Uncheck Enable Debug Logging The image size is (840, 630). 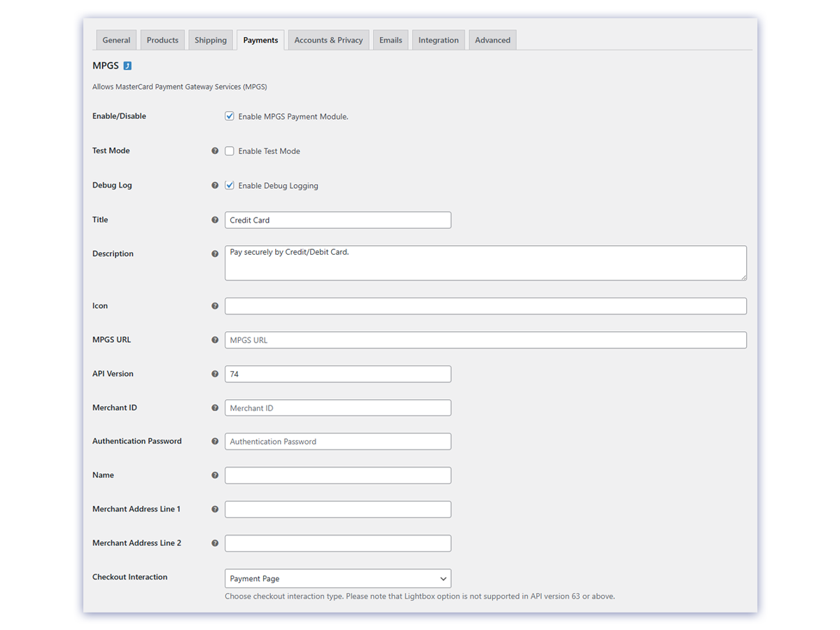230,185
